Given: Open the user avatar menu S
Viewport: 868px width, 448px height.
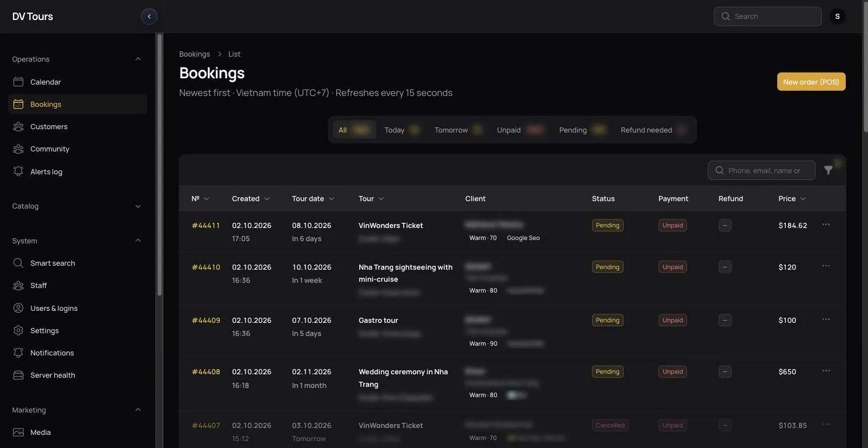Looking at the screenshot, I should pos(837,16).
